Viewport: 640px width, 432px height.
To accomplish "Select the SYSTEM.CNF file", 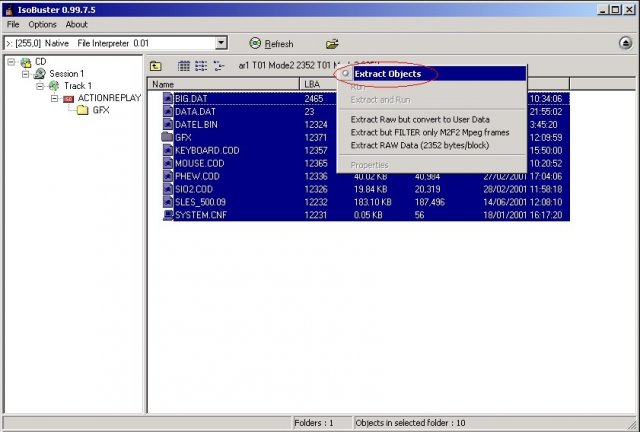I will [x=200, y=215].
